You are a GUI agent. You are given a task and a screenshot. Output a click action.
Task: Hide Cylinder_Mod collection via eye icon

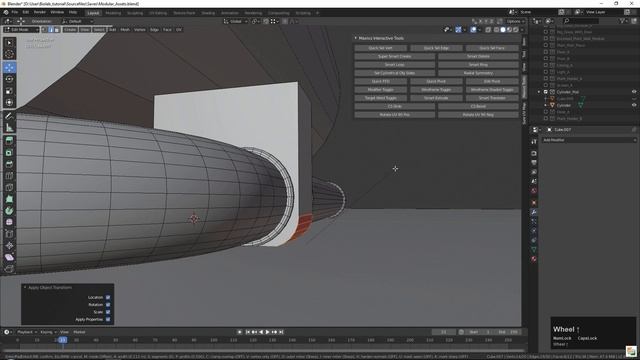pyautogui.click(x=634, y=92)
